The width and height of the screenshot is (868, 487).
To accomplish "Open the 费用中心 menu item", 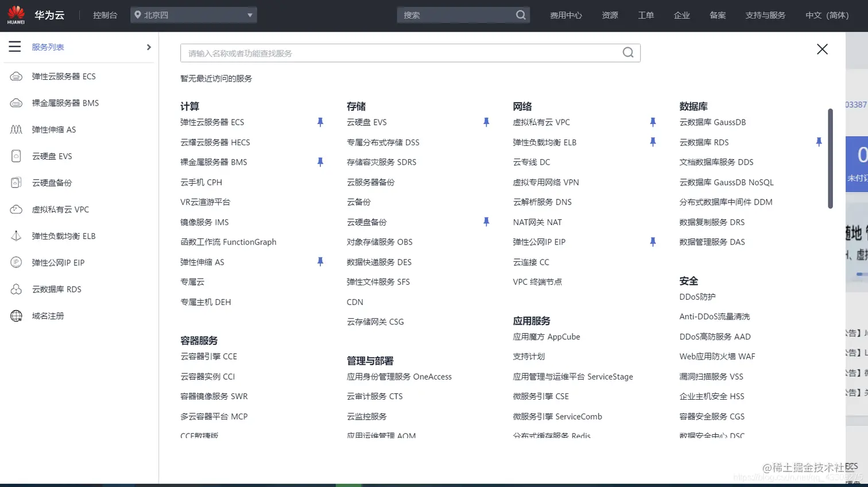I will click(565, 15).
